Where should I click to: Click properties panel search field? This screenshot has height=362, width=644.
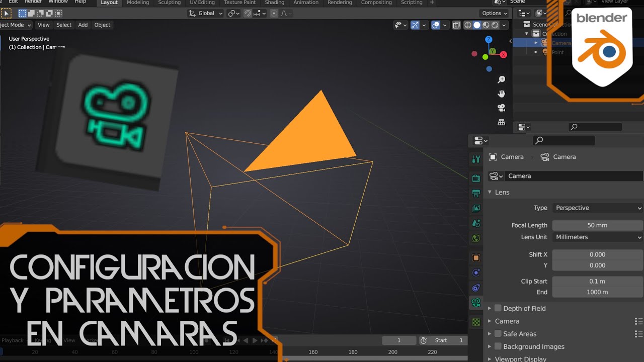coord(564,141)
